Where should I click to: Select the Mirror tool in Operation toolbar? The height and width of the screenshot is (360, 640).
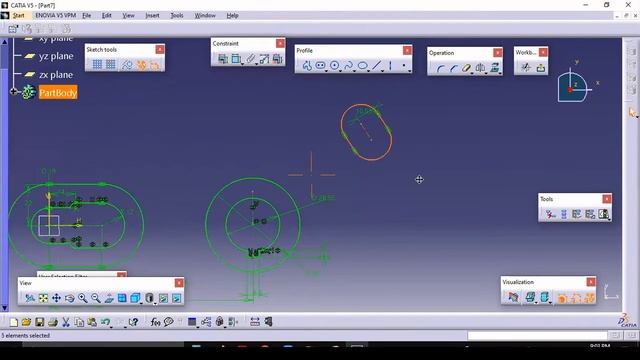click(x=480, y=68)
